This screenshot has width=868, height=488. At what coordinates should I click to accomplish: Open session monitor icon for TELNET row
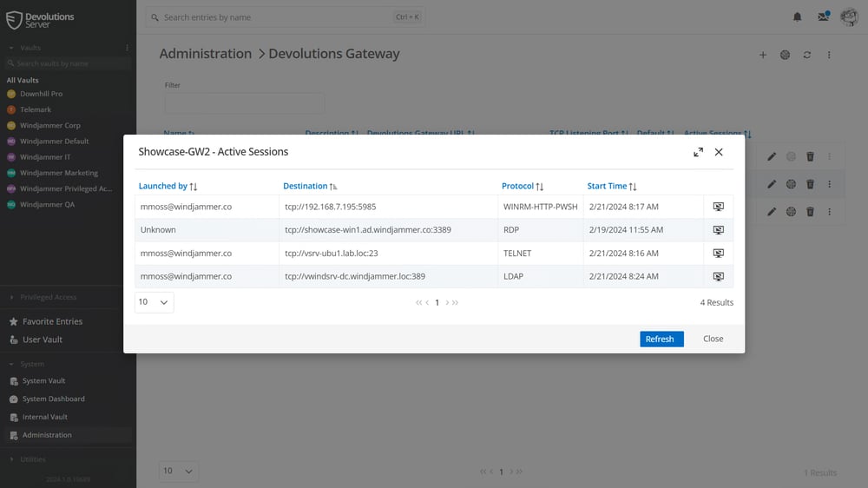(718, 254)
